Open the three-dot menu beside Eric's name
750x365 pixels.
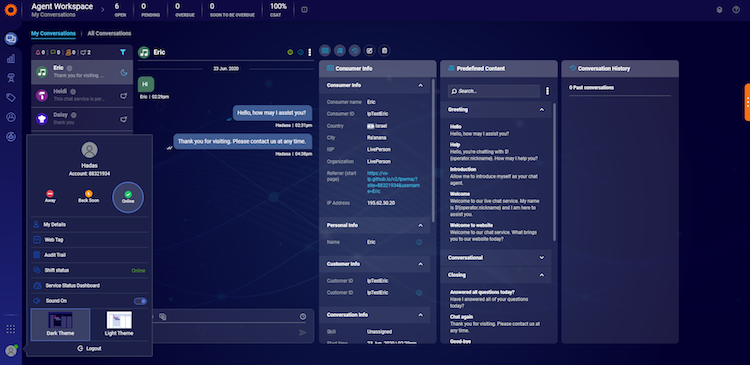[309, 52]
